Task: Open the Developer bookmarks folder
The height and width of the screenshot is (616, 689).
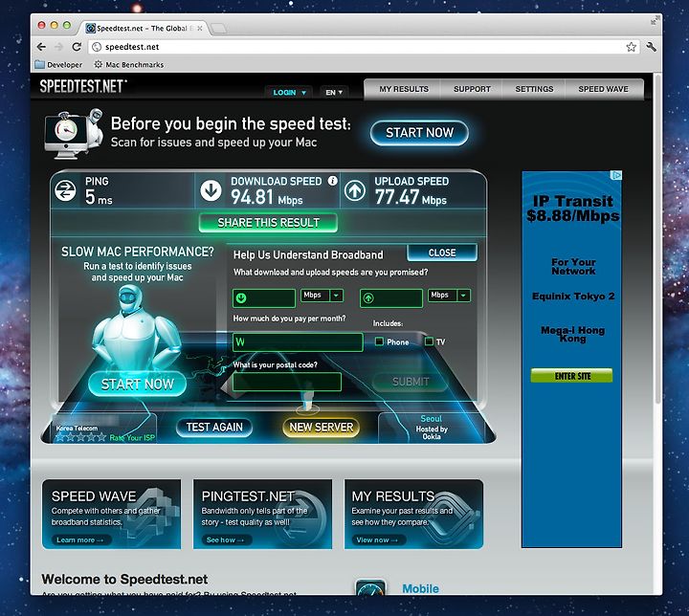Action: 58,65
